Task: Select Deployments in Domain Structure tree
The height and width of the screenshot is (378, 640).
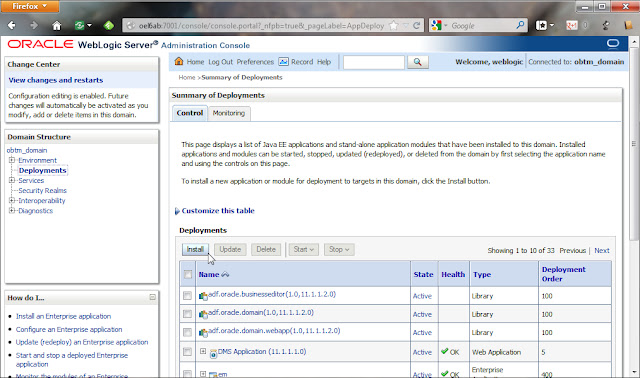Action: tap(42, 170)
